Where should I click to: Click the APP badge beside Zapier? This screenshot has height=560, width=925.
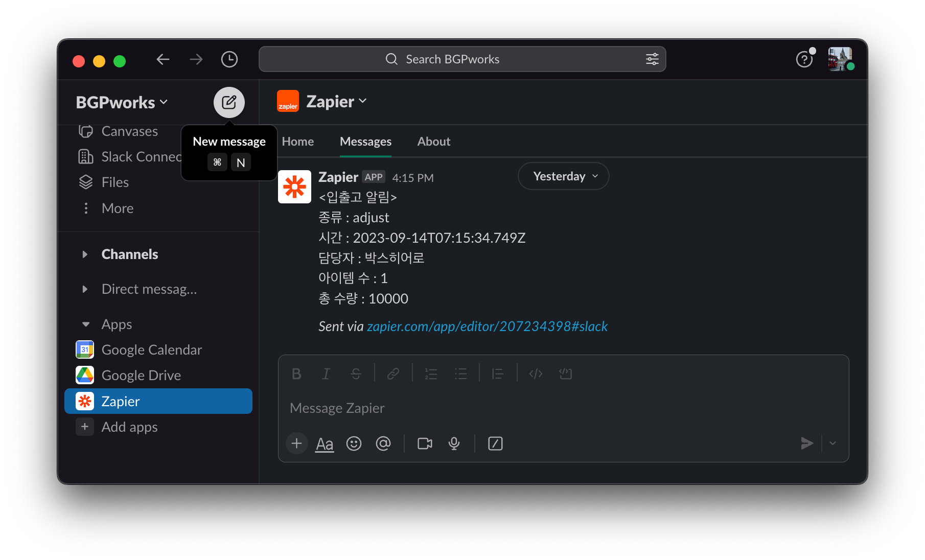[374, 177]
